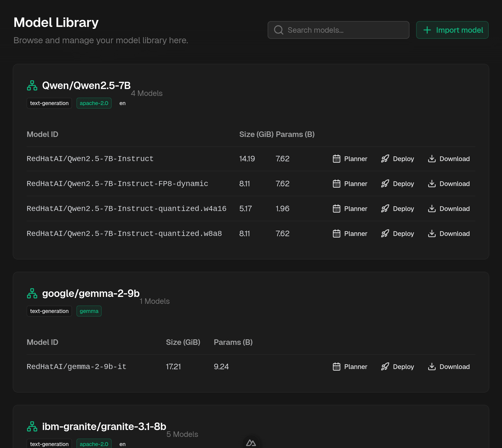
Task: Click the 5.17 size value
Action: (x=246, y=209)
